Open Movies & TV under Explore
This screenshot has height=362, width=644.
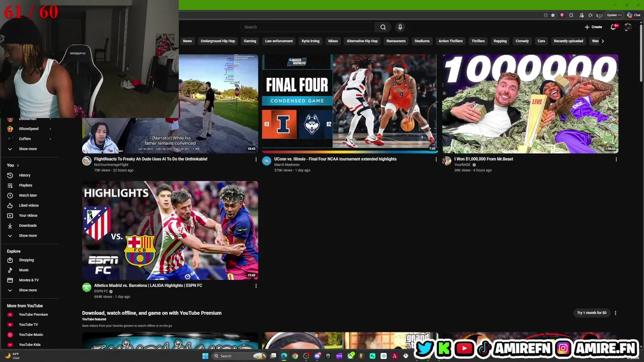pos(28,280)
